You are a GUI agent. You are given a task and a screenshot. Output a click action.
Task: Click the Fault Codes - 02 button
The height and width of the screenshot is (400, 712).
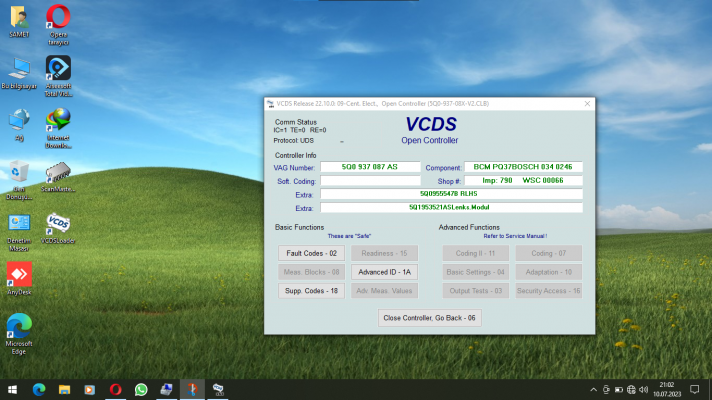pyautogui.click(x=312, y=253)
